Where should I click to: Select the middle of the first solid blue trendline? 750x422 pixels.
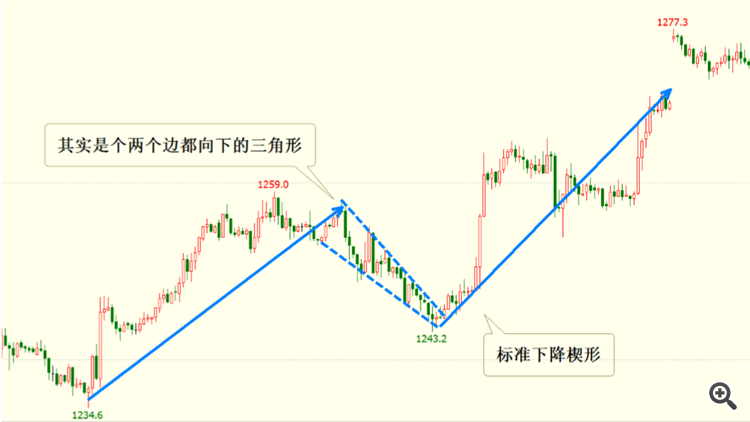pos(215,304)
